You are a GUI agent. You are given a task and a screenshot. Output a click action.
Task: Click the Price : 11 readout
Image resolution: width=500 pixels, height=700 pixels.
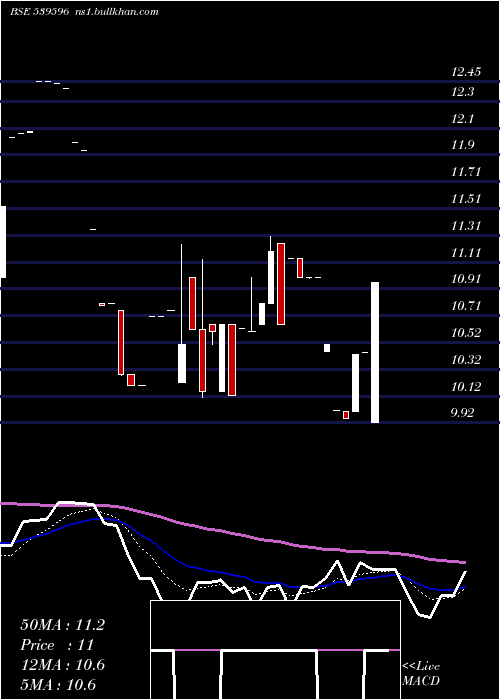[57, 645]
